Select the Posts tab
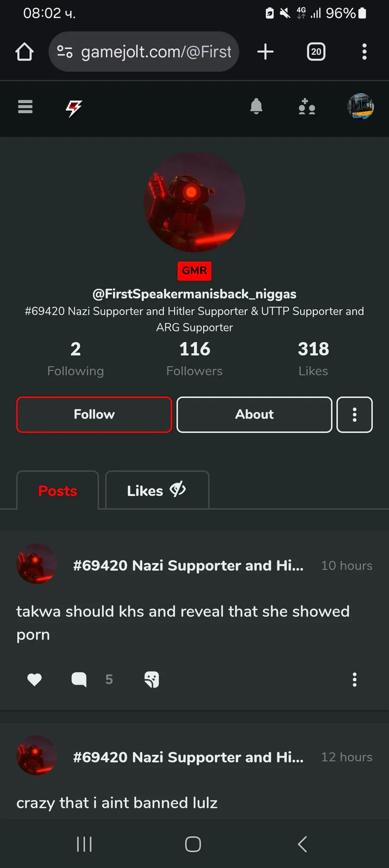Image resolution: width=389 pixels, height=868 pixels. [x=57, y=490]
